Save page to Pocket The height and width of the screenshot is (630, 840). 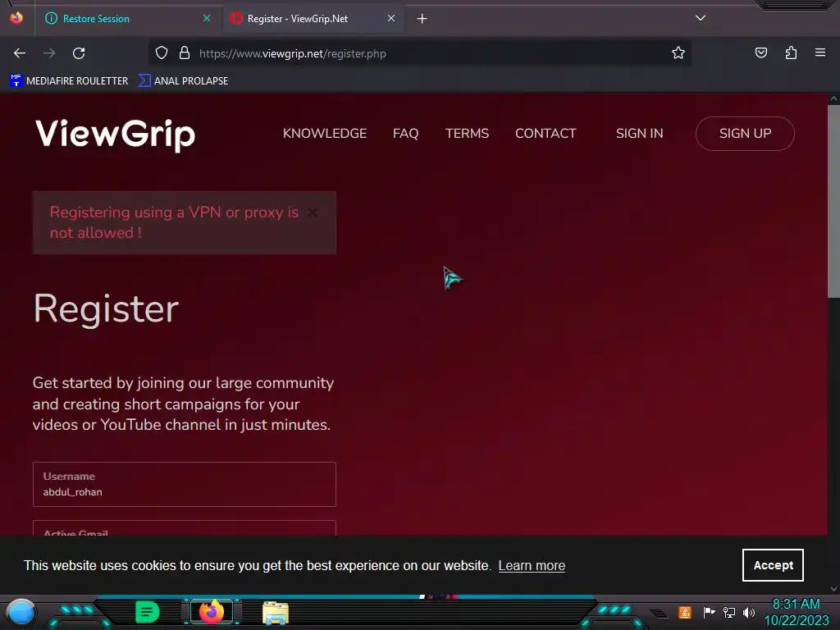(760, 53)
